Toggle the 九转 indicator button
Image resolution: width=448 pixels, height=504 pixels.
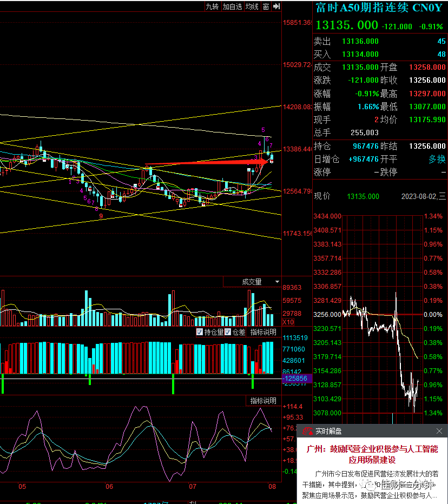tap(212, 6)
